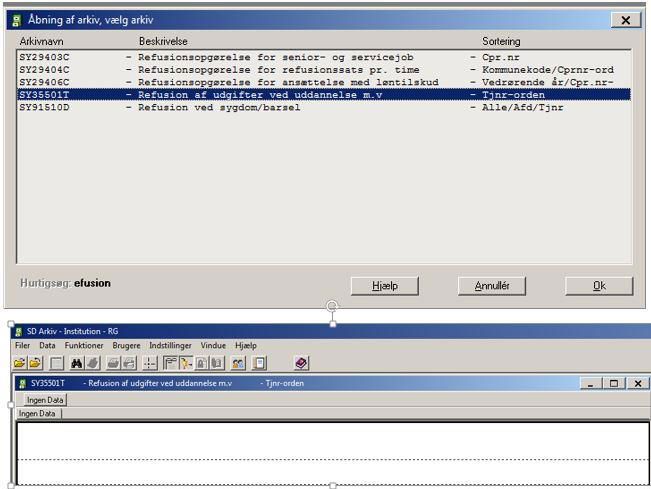Click the outline structure toolbar icon
651x489 pixels.
170,363
